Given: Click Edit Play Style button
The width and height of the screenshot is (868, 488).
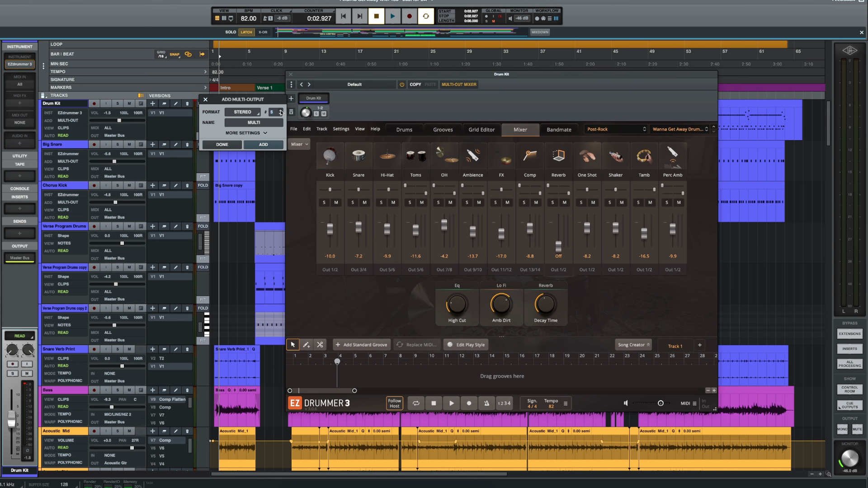Looking at the screenshot, I should pos(465,345).
